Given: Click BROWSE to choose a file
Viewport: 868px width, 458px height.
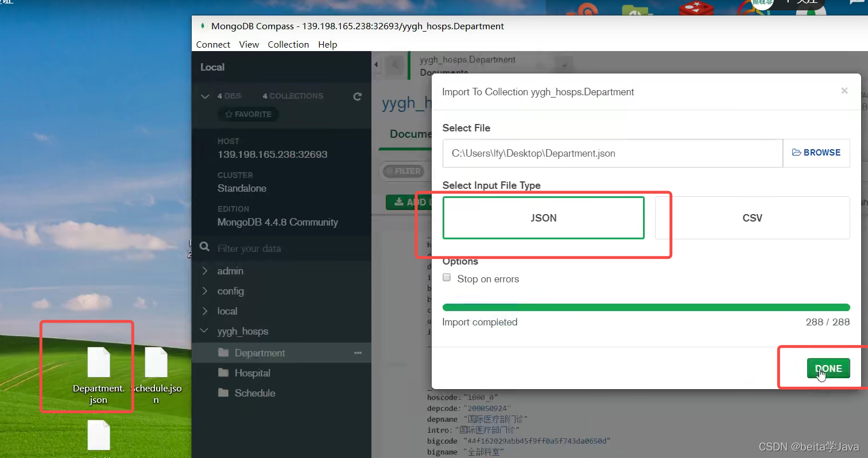Looking at the screenshot, I should tap(816, 153).
